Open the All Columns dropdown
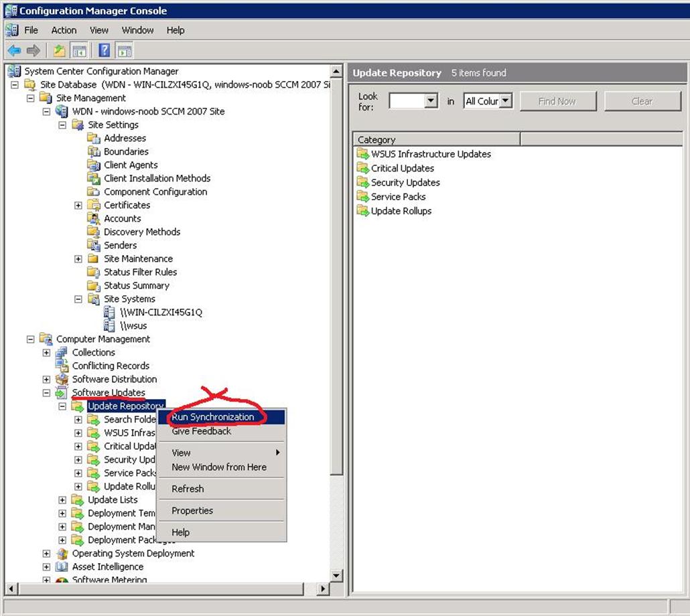 [x=506, y=101]
